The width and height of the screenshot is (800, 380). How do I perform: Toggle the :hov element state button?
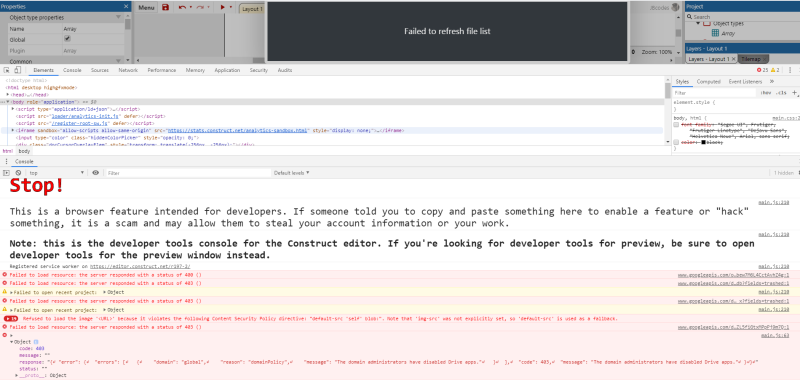(765, 93)
